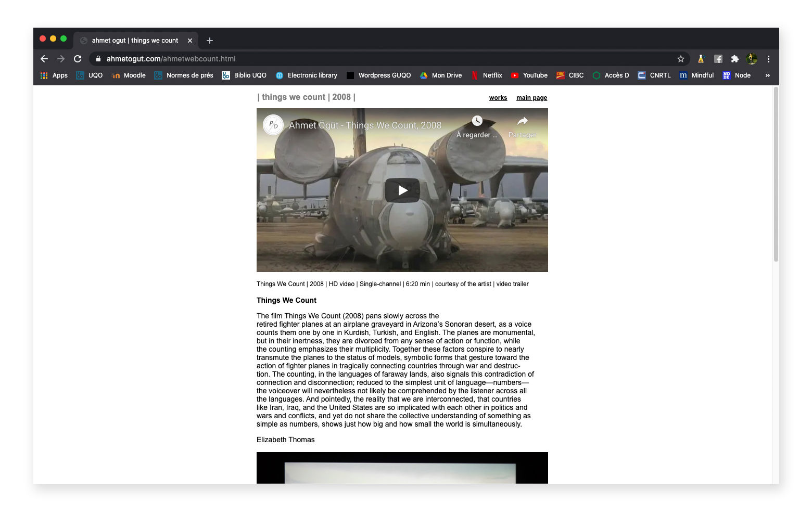
Task: Follow the main page link
Action: (531, 98)
